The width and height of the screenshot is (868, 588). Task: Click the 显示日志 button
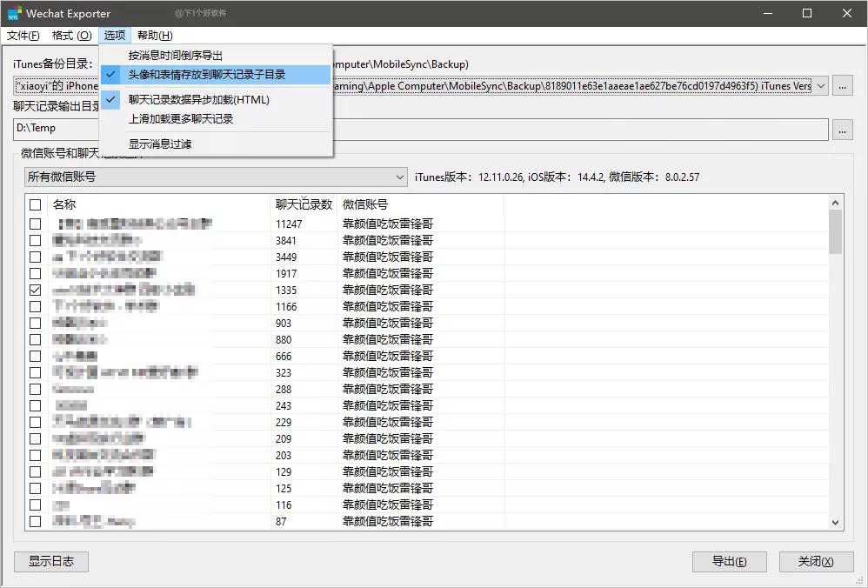[50, 561]
